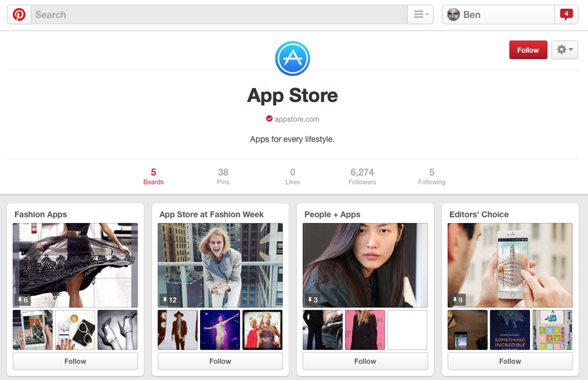Click the App Store at Fashion Week cover photo
588x380 pixels.
tap(220, 263)
